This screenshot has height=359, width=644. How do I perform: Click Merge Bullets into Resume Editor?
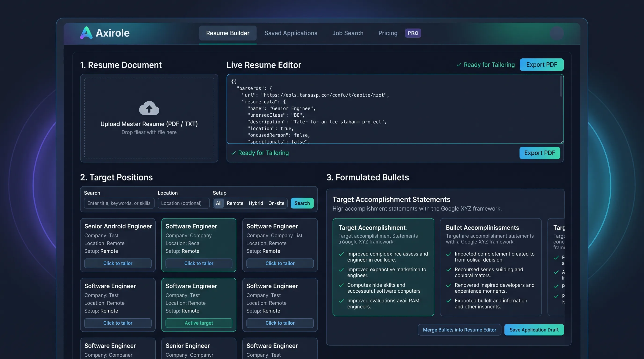tap(459, 330)
